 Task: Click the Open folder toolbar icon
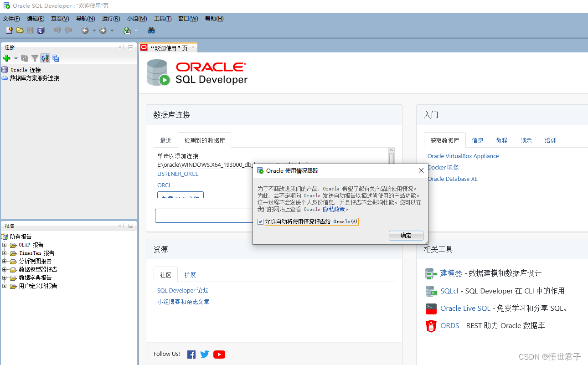(x=20, y=30)
